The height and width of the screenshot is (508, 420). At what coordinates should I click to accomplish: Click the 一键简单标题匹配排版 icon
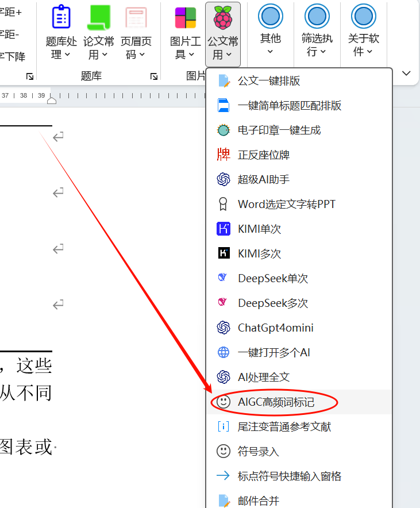tap(224, 105)
